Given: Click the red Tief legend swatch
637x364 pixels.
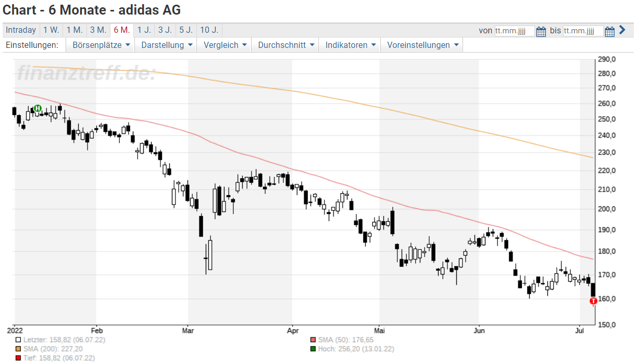Looking at the screenshot, I should coord(19,358).
